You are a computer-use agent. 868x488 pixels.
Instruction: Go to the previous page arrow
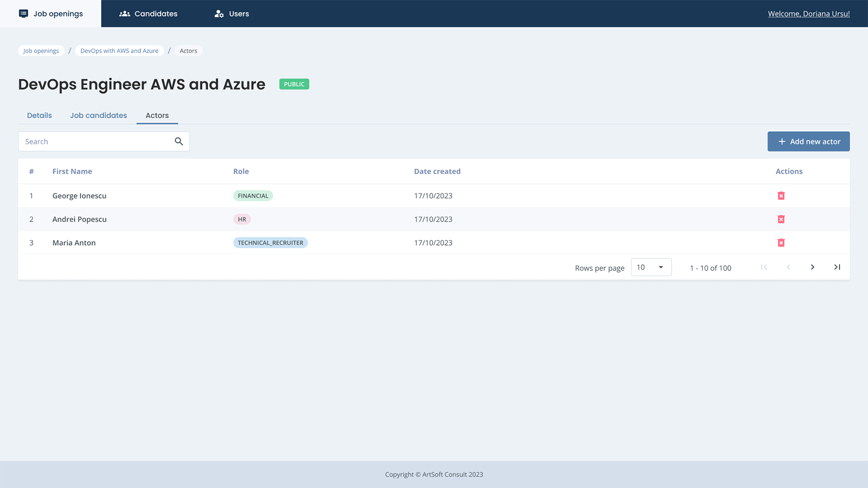(x=788, y=267)
